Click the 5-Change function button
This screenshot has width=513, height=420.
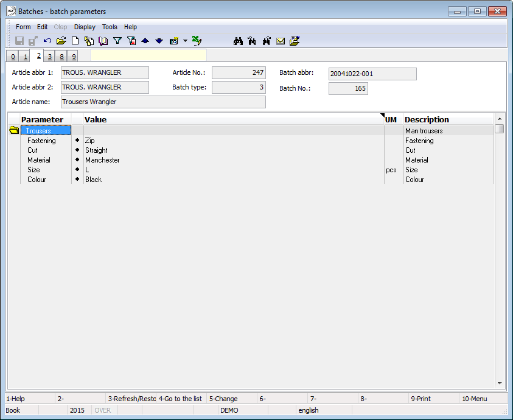point(232,399)
